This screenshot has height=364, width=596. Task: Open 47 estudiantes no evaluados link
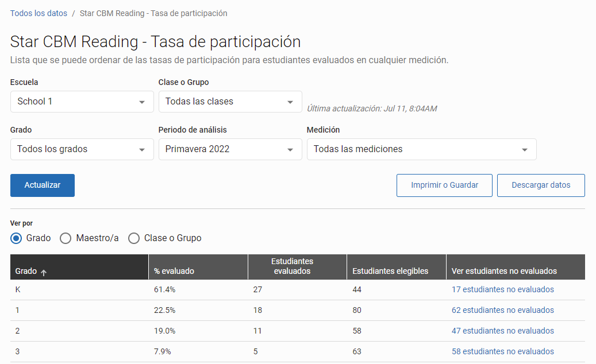[502, 331]
